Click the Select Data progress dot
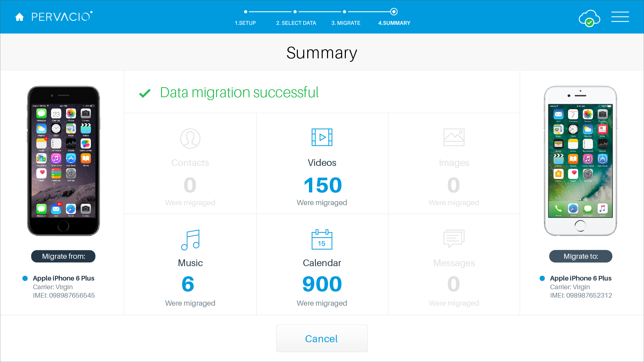 coord(295,12)
